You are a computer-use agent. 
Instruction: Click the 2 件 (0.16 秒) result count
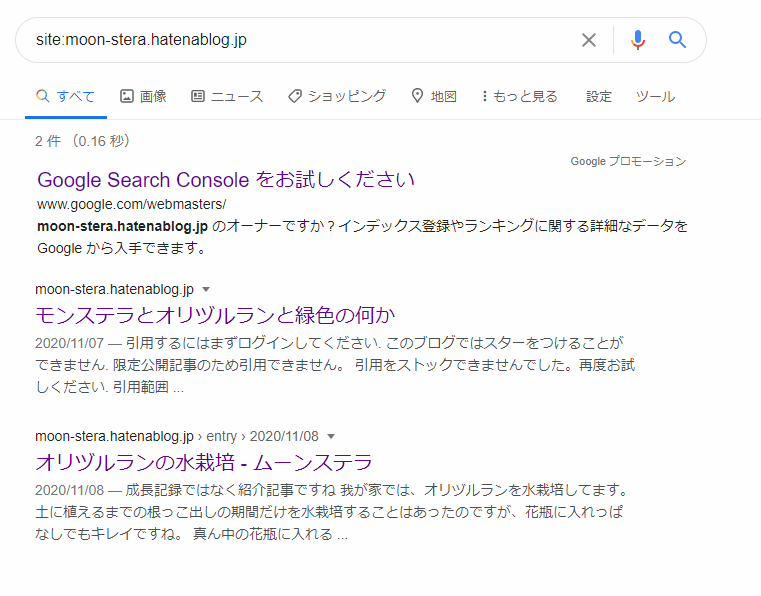pos(83,141)
